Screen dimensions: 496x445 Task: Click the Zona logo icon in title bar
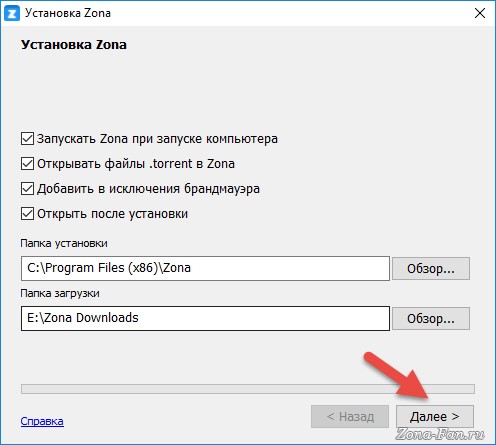point(12,13)
